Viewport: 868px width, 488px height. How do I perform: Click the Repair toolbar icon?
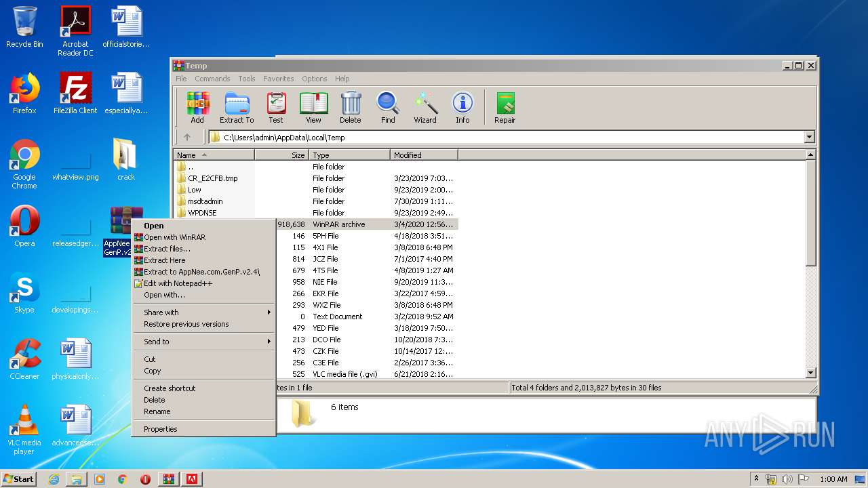point(505,108)
